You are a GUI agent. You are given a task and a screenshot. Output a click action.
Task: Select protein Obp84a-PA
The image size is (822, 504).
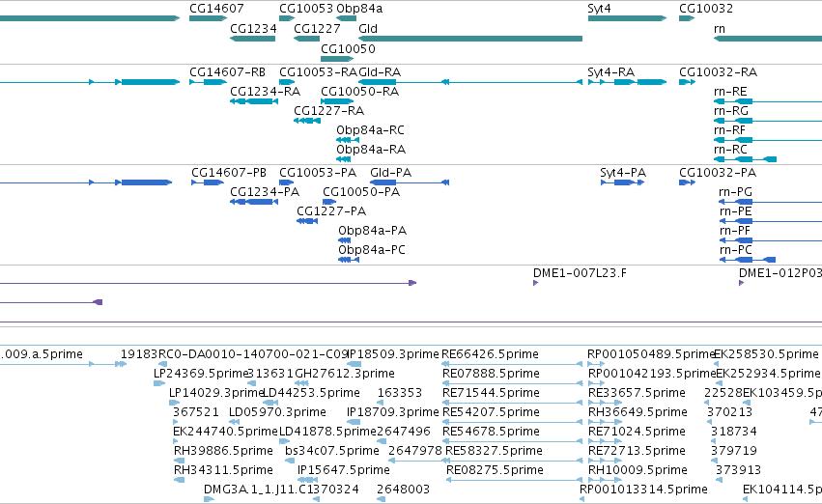(x=372, y=231)
